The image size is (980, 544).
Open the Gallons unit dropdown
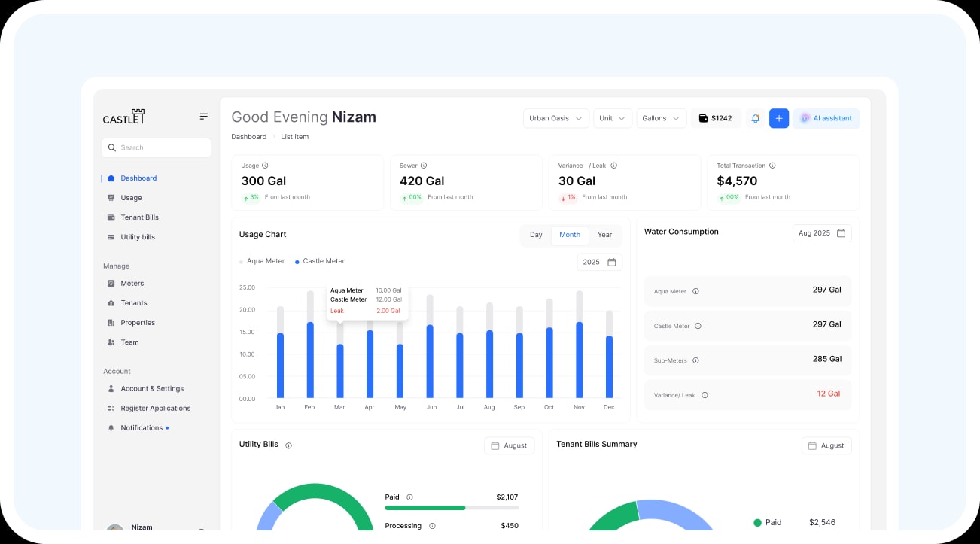pyautogui.click(x=662, y=118)
